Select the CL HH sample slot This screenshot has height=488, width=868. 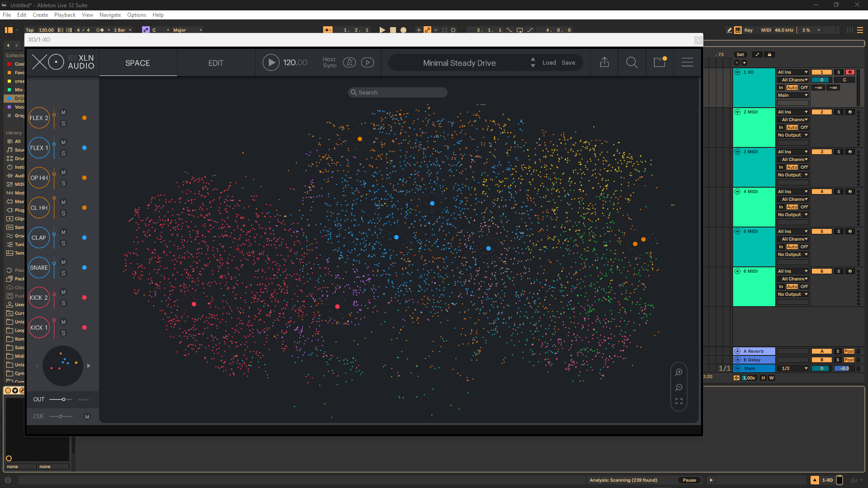pyautogui.click(x=39, y=208)
